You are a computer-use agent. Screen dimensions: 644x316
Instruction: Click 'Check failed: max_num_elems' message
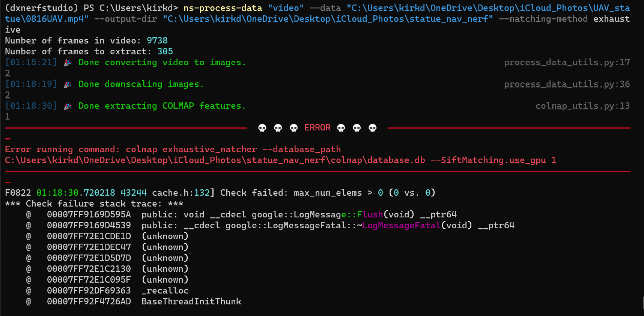point(291,193)
